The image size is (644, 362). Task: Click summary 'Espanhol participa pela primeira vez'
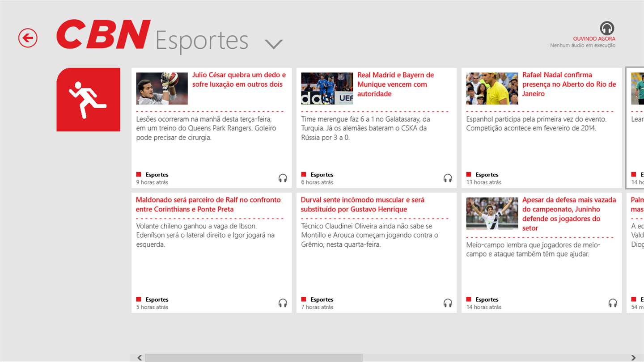coord(537,124)
